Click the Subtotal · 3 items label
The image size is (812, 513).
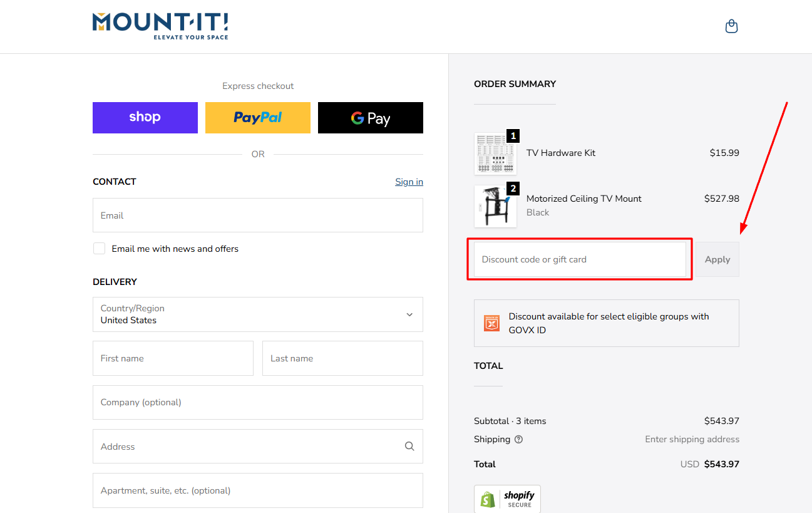[x=510, y=421]
